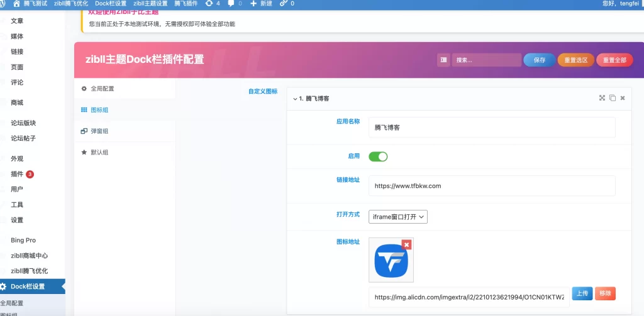Image resolution: width=644 pixels, height=316 pixels.
Task: Click the blue 上传 button
Action: click(x=582, y=293)
